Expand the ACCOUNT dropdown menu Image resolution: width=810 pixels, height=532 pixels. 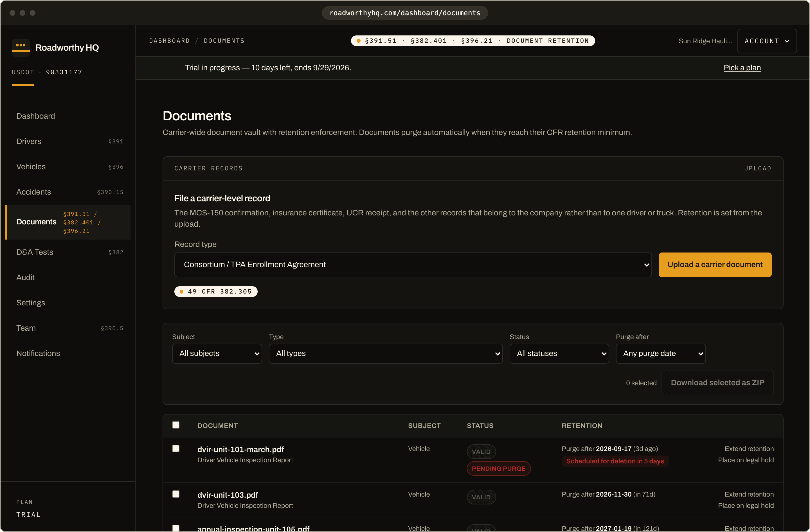tap(767, 41)
